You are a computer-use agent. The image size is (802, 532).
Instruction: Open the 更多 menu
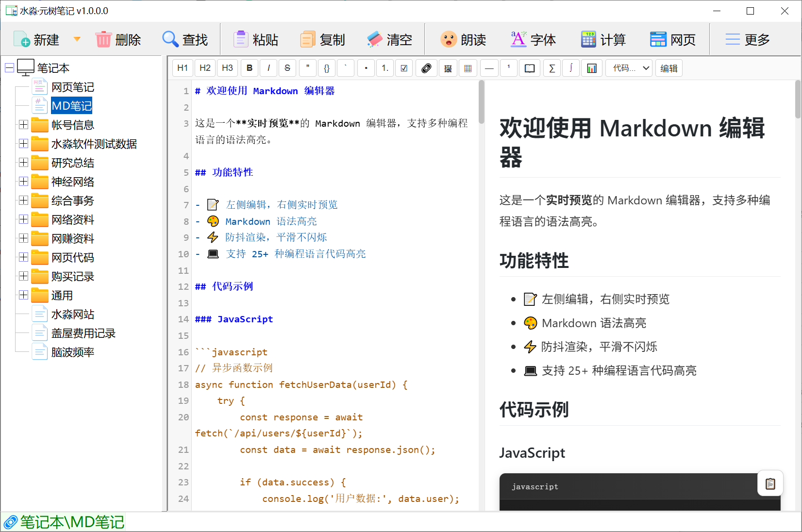[748, 39]
